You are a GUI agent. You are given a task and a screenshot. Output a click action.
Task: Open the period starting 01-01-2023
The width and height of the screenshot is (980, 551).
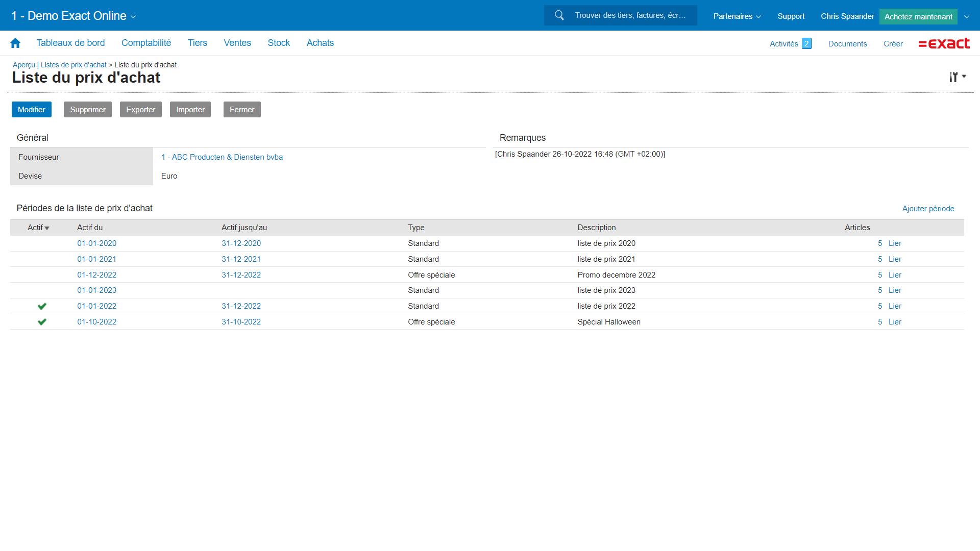[96, 290]
